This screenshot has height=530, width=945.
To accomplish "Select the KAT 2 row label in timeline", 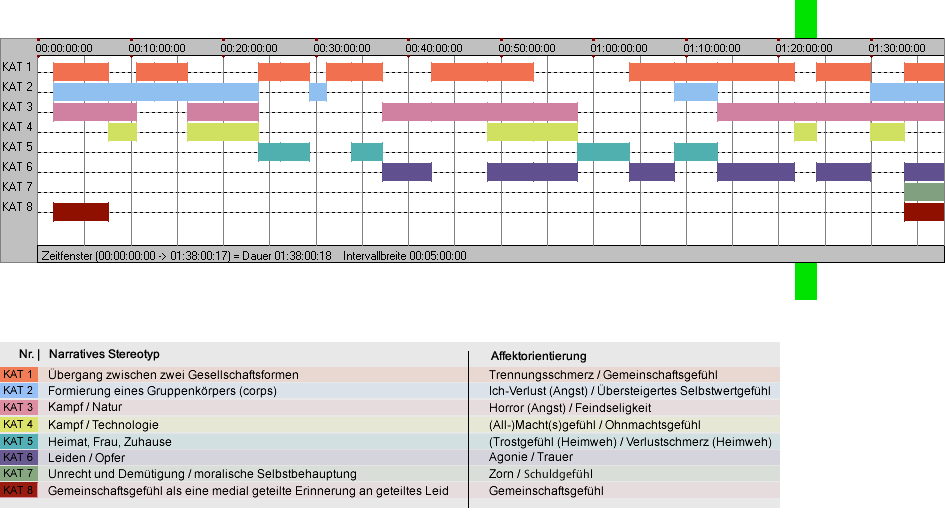I will [x=17, y=87].
